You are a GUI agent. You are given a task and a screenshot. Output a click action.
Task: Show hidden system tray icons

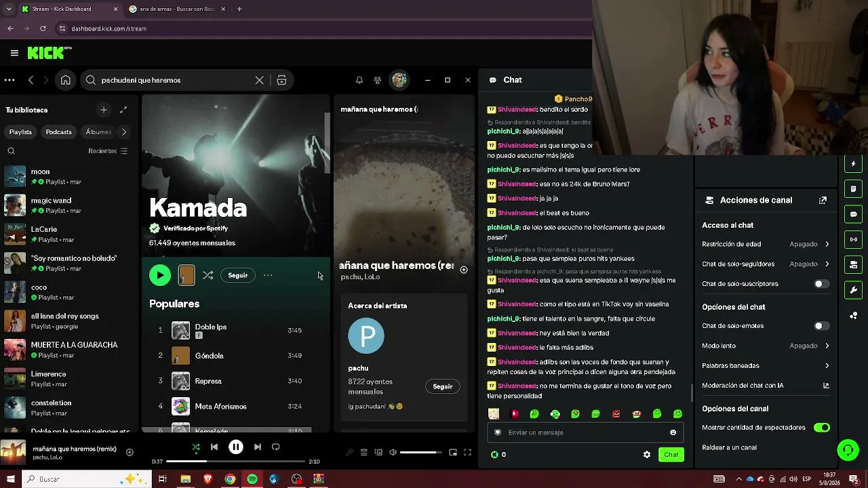(739, 479)
